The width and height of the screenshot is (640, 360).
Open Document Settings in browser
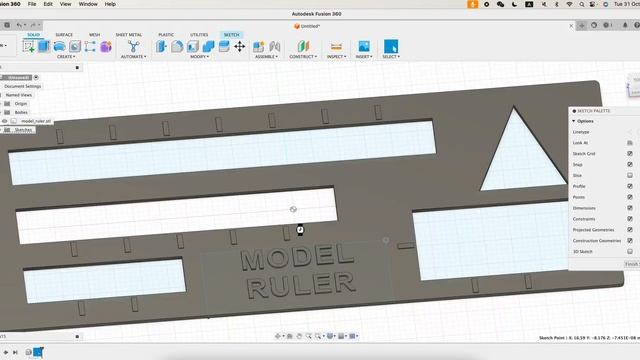click(23, 86)
